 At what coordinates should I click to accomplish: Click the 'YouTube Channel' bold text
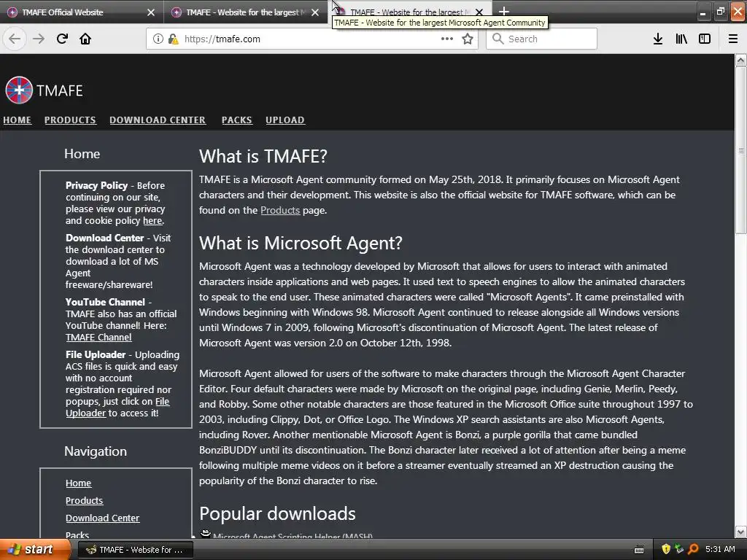[x=105, y=302]
